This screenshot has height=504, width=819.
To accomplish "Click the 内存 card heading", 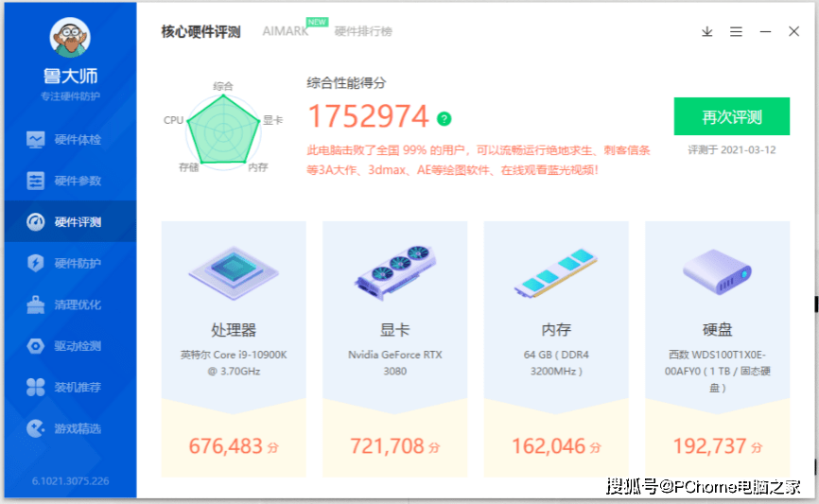I will coord(556,330).
